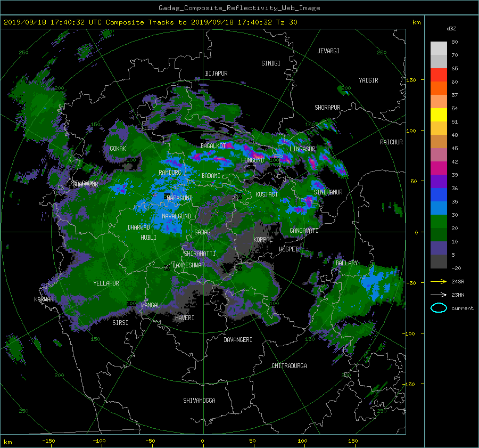Screen dimensions: 479x448
Task: Click the LINGASUR city label
Action: coord(302,149)
